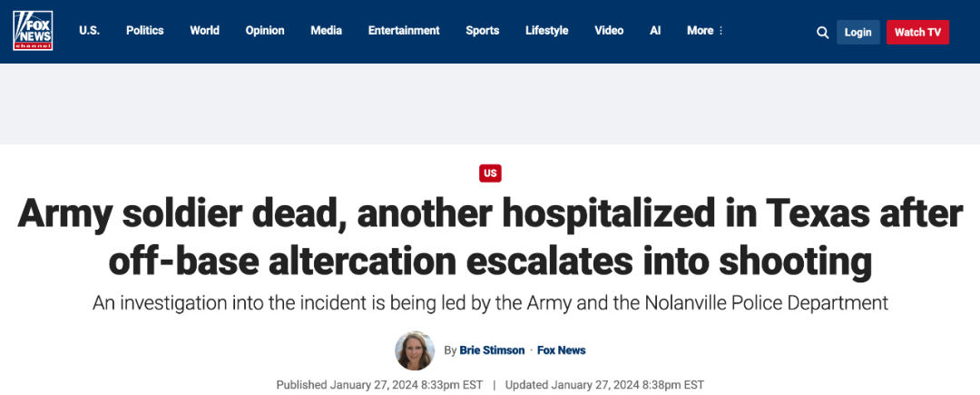980x395 pixels.
Task: Navigate to the Media section
Action: pos(326,31)
